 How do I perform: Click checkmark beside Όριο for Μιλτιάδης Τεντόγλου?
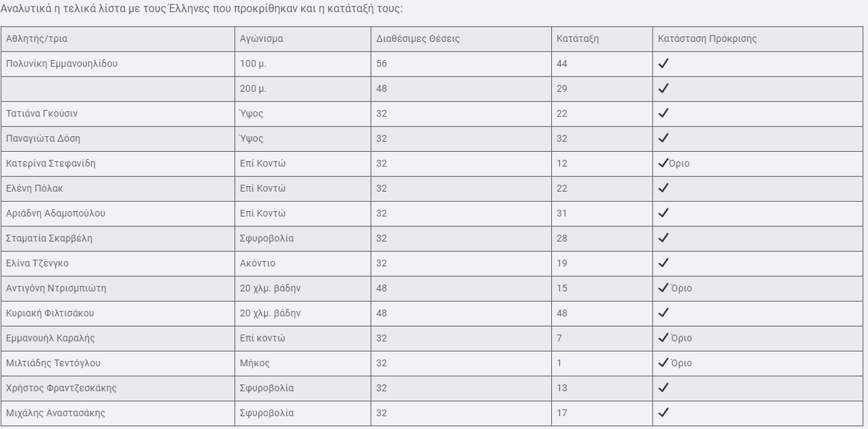point(663,362)
